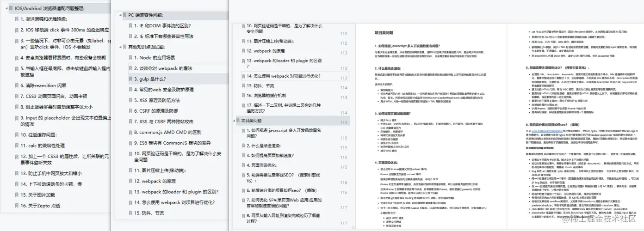The height and width of the screenshot is (231, 644).
Task: Open bookmark 6. CSRF 的原理及防御
Action: coord(156,111)
